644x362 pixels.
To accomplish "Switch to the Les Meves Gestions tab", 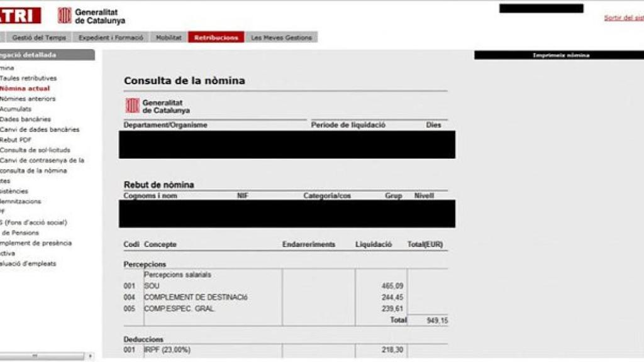I will tap(280, 37).
